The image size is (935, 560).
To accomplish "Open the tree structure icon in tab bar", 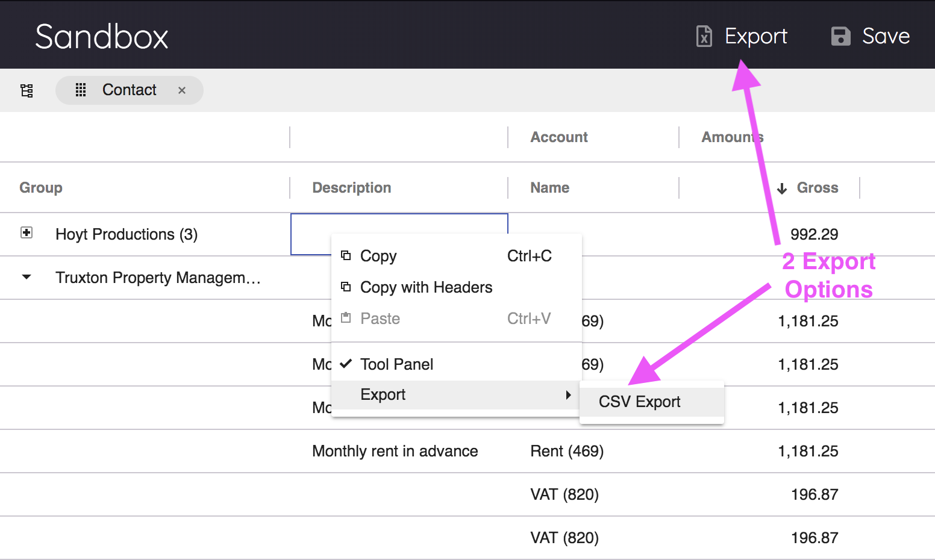I will [27, 90].
